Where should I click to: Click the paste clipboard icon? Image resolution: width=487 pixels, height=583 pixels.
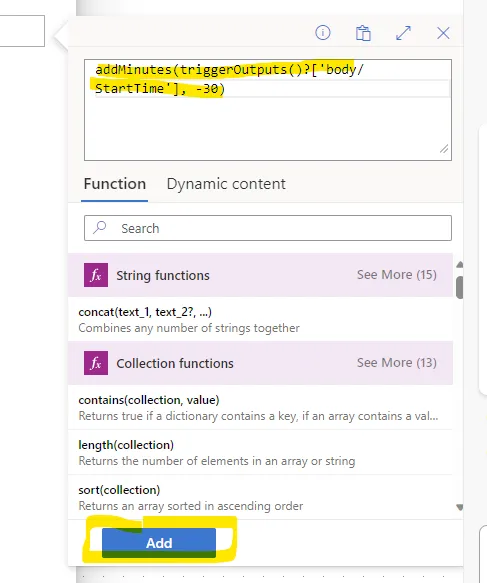coord(363,33)
